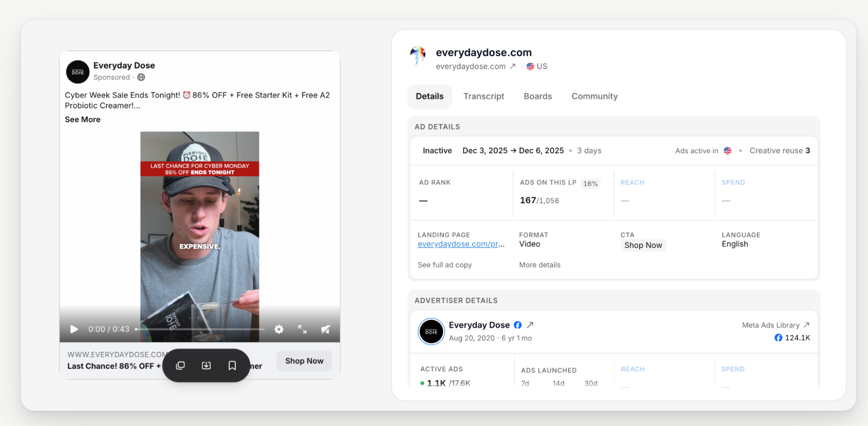Click the Inactive status label
Viewport: 868px width, 426px height.
point(437,151)
